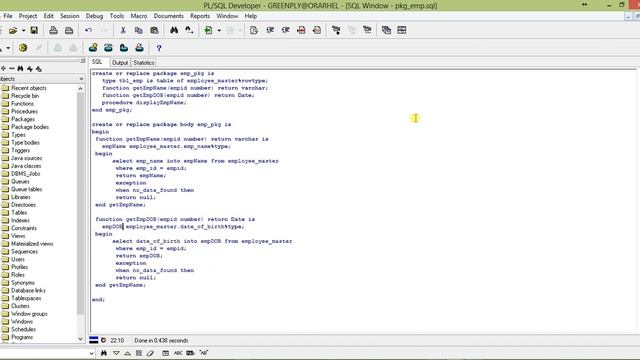Screen dimensions: 640x360
Task: Save the file with floppy disk icon
Action: click(x=34, y=30)
